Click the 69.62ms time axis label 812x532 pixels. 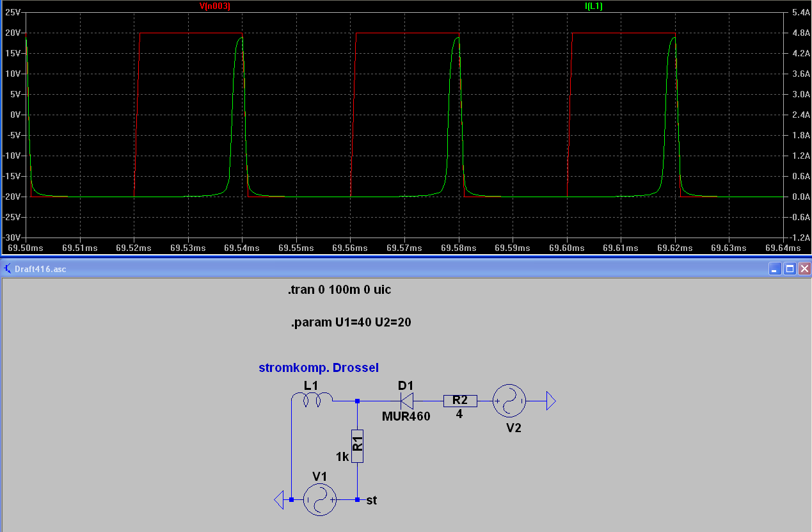point(676,247)
